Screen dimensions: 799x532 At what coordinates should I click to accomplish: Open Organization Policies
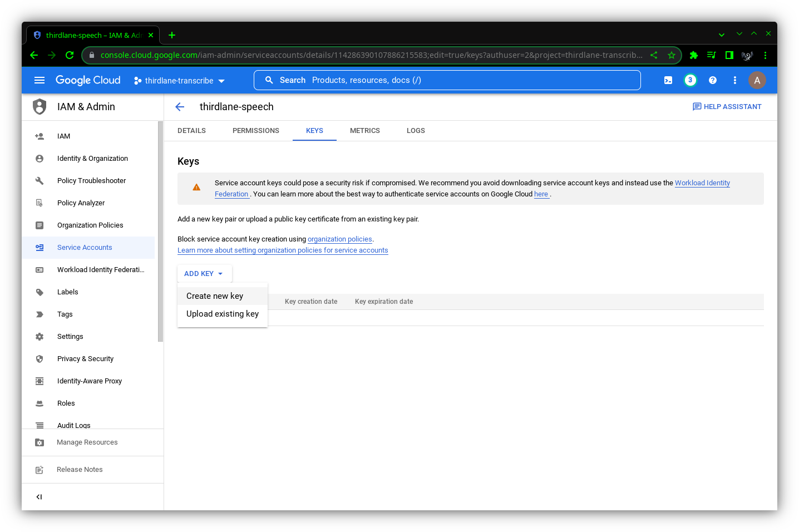(x=88, y=225)
